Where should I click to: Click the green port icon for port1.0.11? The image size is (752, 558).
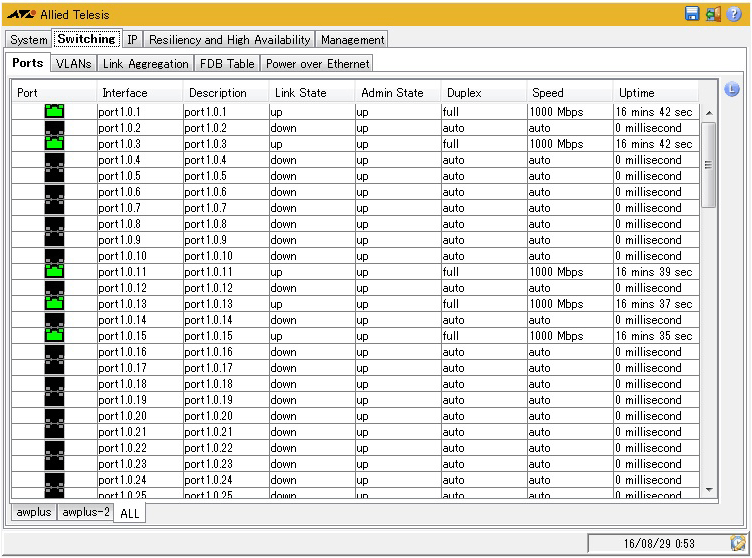tap(54, 271)
